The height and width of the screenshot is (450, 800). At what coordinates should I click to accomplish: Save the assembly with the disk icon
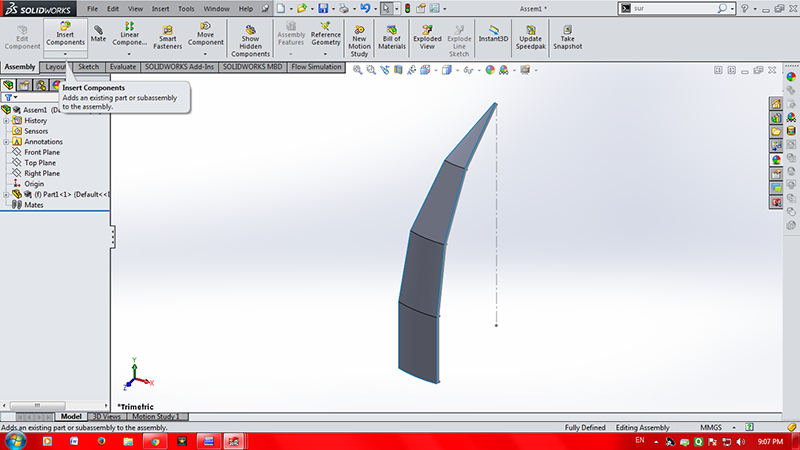tap(323, 8)
